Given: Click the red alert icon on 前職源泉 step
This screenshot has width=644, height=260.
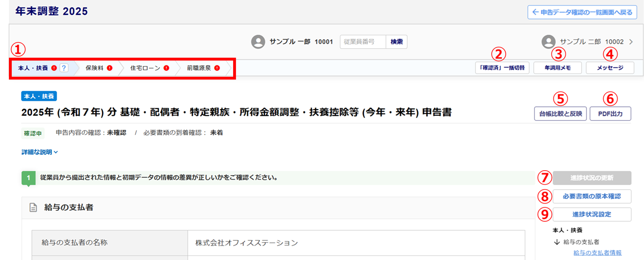Looking at the screenshot, I should click(x=217, y=68).
